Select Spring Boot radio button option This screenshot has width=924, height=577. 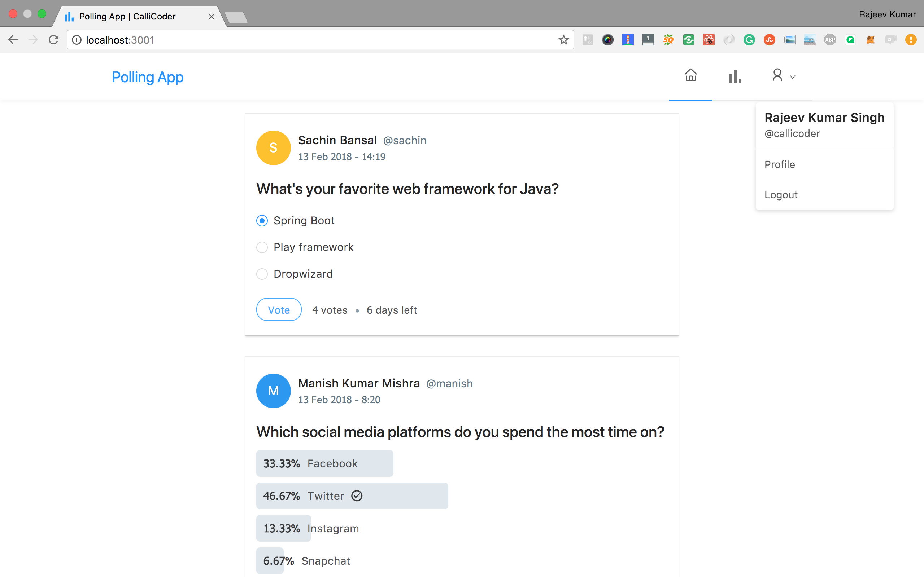coord(262,221)
